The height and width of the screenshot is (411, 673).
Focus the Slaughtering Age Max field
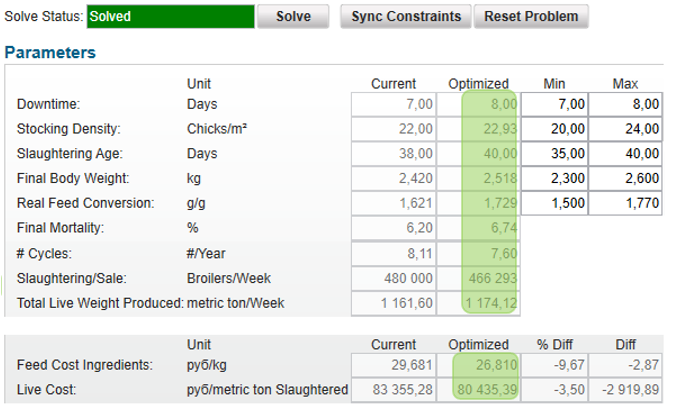click(x=625, y=154)
